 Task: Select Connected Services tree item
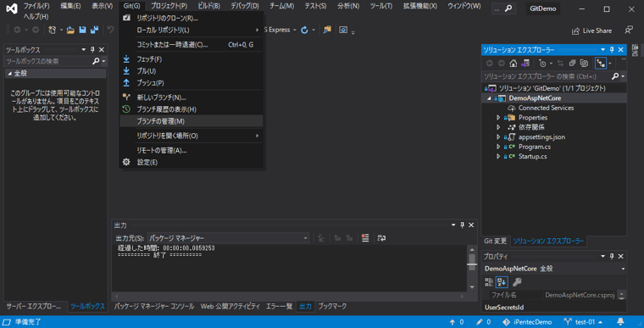coord(546,108)
